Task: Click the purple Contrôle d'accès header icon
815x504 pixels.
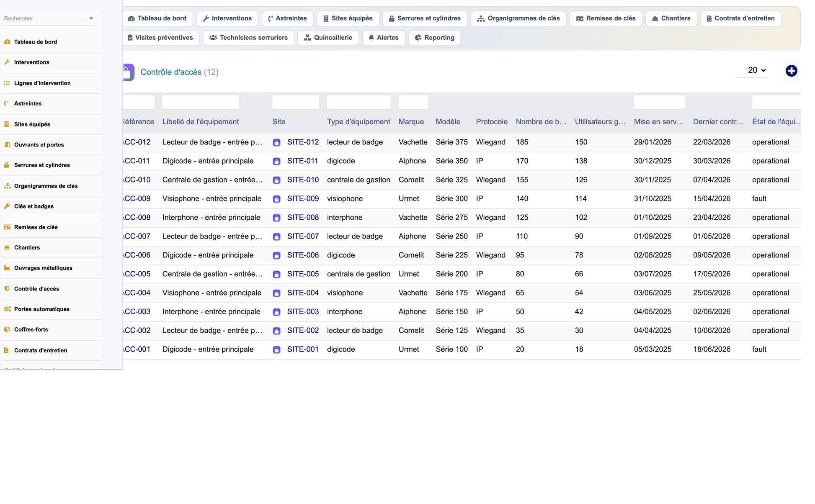Action: coord(128,72)
